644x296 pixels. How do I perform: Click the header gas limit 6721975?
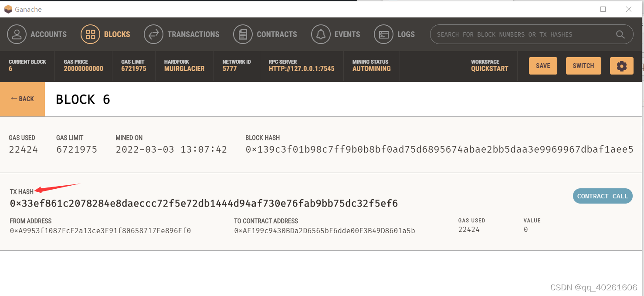[134, 68]
